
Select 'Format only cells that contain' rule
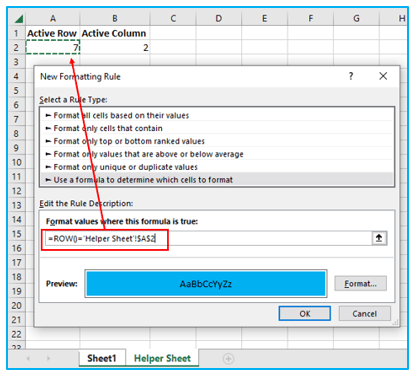point(217,128)
